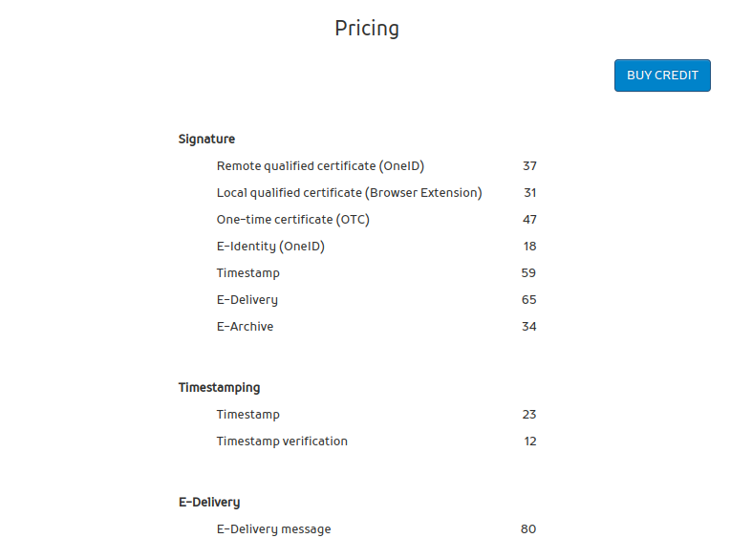This screenshot has width=752, height=560.
Task: Select the E-Delivery row priced 65
Action: [x=247, y=300]
